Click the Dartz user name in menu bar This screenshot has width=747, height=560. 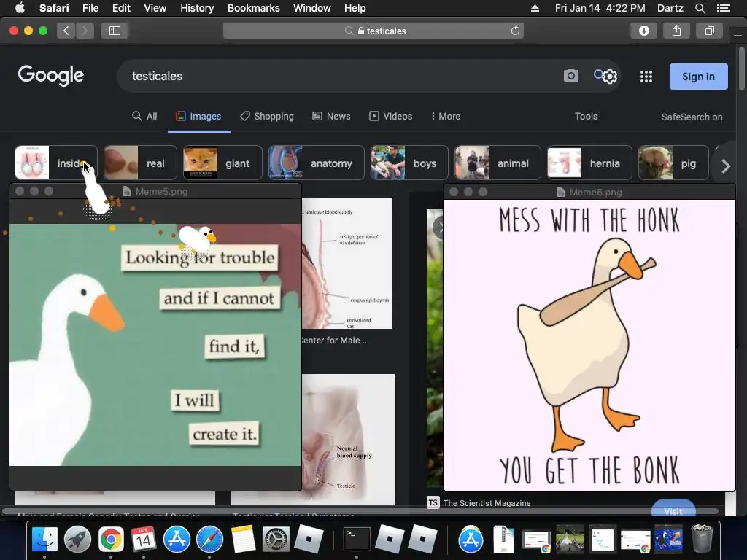pos(670,8)
